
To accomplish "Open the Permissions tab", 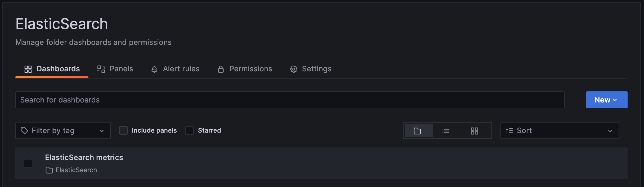I will [251, 69].
